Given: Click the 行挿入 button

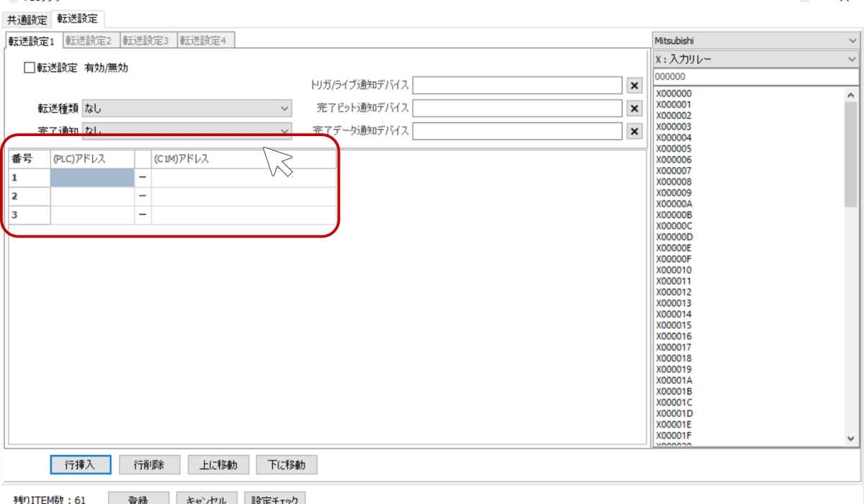Looking at the screenshot, I should click(x=81, y=465).
